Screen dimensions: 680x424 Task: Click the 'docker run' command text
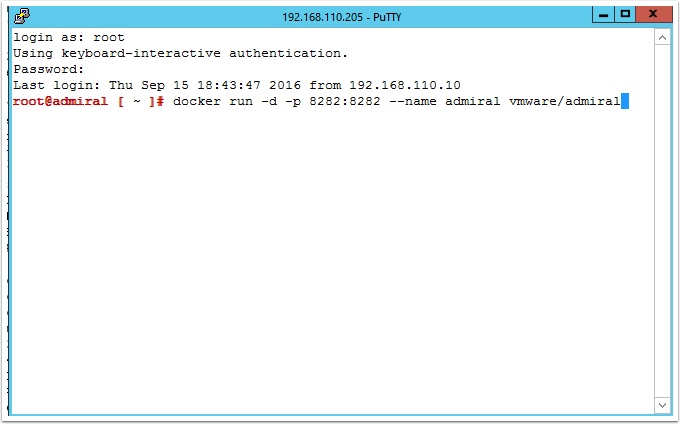coord(213,101)
